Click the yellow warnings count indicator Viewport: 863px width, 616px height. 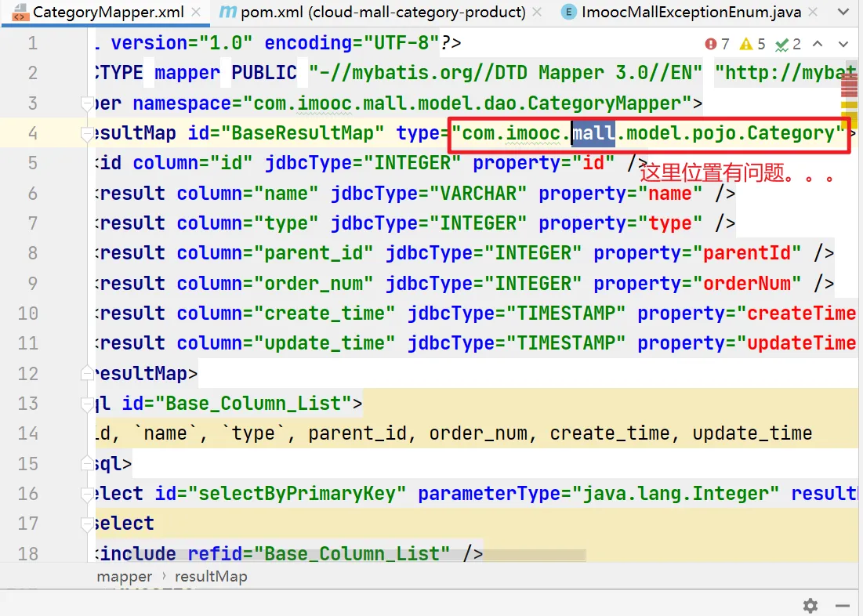coord(752,44)
